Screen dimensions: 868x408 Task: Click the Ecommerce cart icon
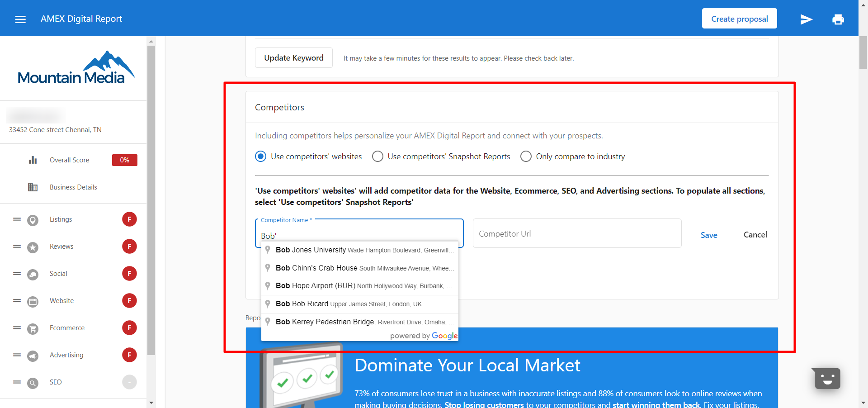click(33, 329)
